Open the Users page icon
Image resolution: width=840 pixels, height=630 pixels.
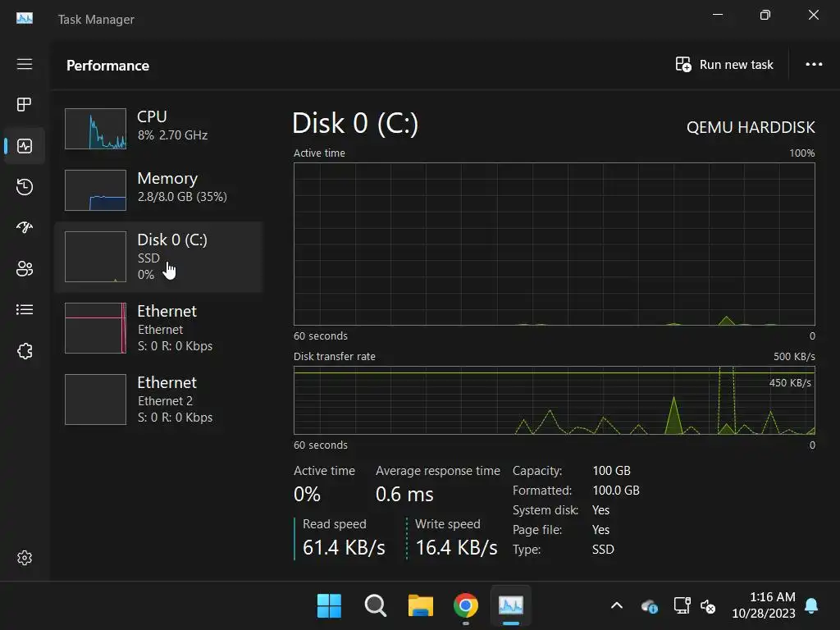pos(25,268)
